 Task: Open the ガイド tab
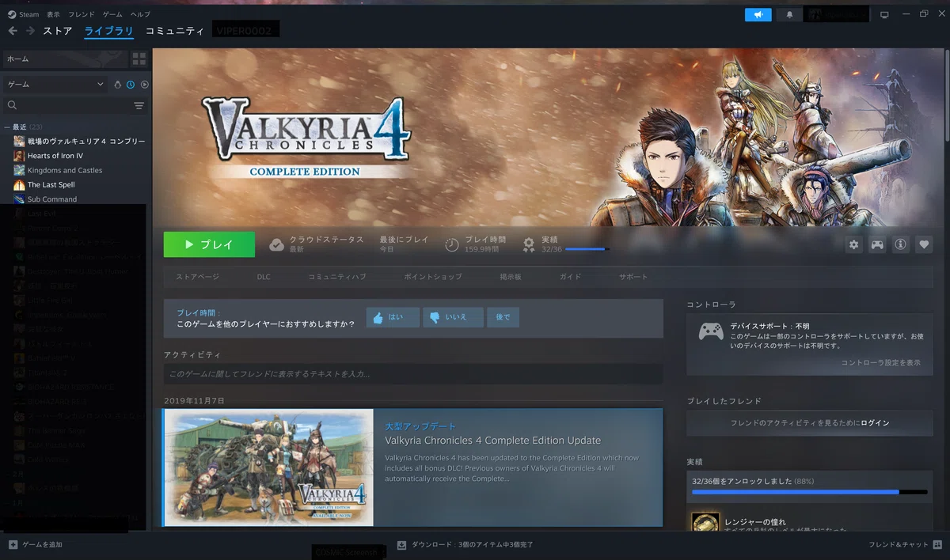(x=570, y=277)
